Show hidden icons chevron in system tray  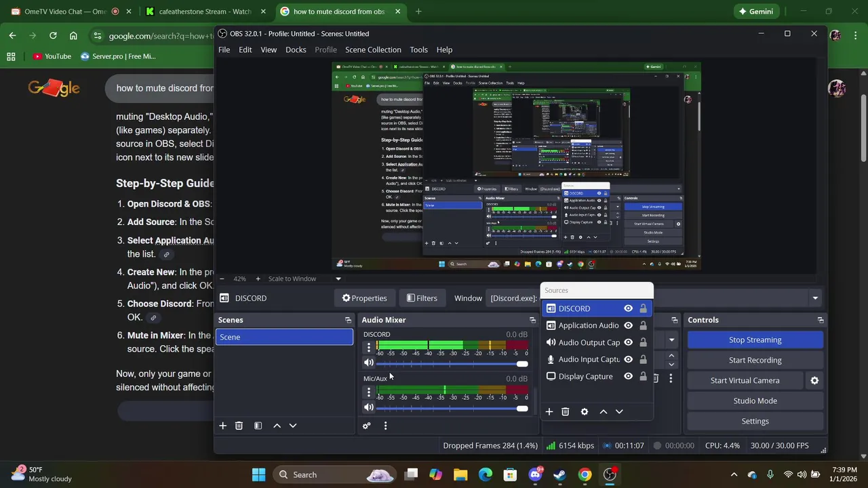click(x=734, y=474)
